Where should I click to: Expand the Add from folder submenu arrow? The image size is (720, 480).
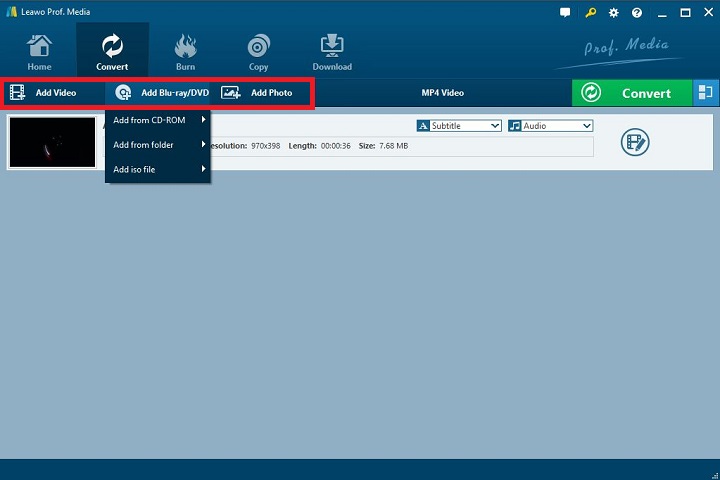click(203, 144)
